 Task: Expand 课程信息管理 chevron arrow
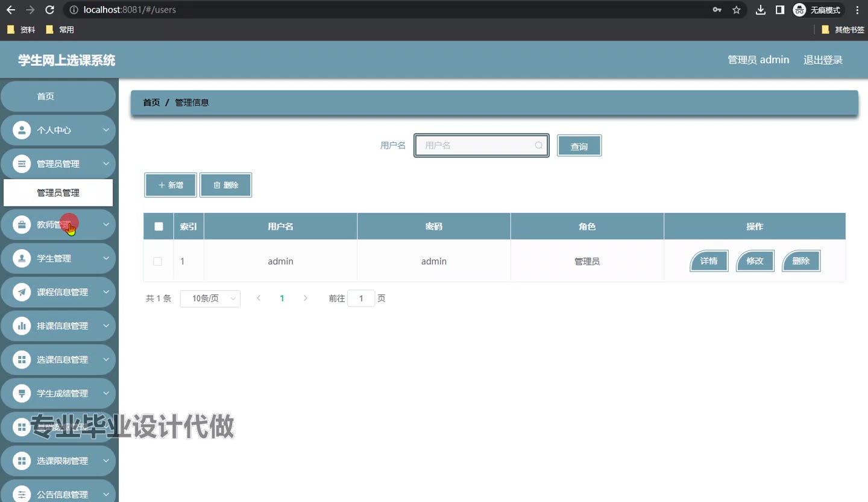pyautogui.click(x=106, y=292)
